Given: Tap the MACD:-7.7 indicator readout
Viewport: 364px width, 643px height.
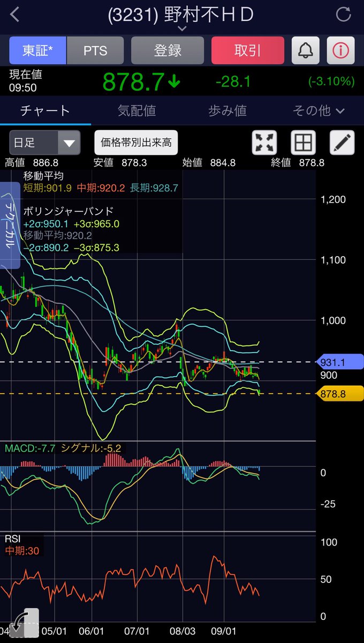Looking at the screenshot, I should click(x=30, y=448).
